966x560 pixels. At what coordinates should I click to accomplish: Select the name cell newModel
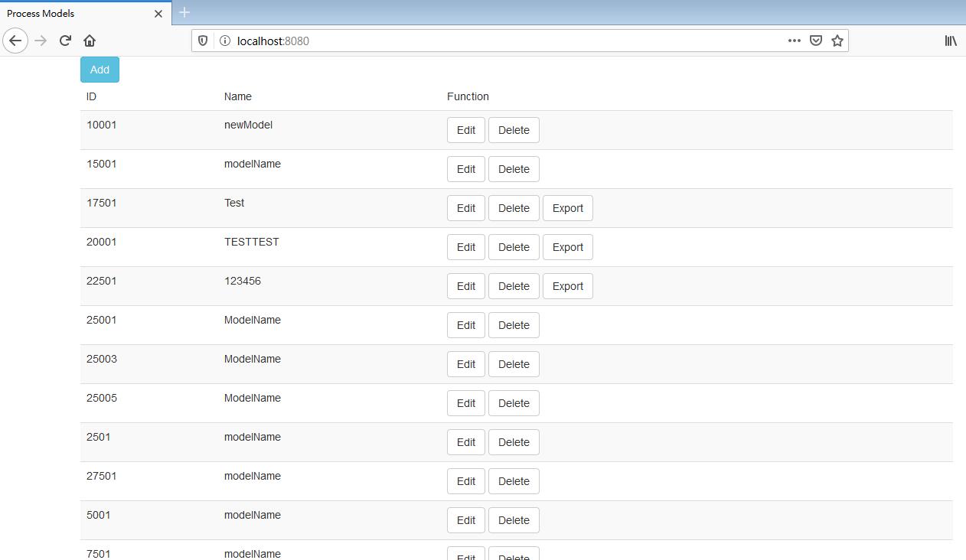(248, 125)
